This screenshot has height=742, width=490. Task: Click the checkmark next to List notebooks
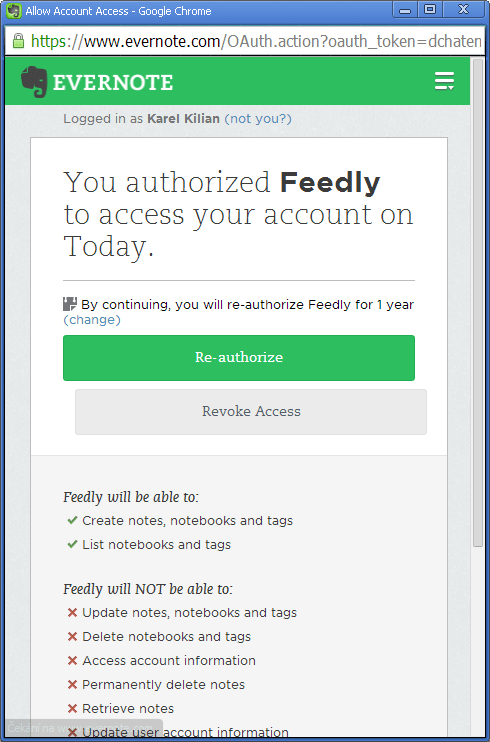(72, 544)
